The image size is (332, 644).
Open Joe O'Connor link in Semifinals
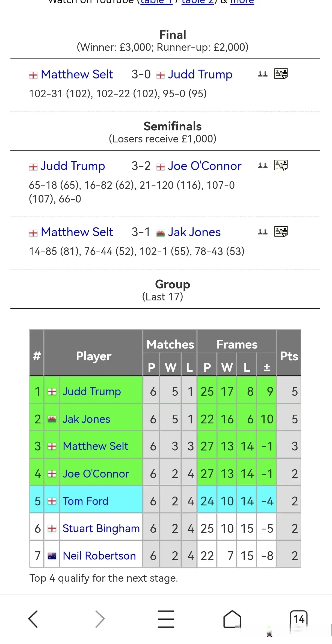click(205, 166)
